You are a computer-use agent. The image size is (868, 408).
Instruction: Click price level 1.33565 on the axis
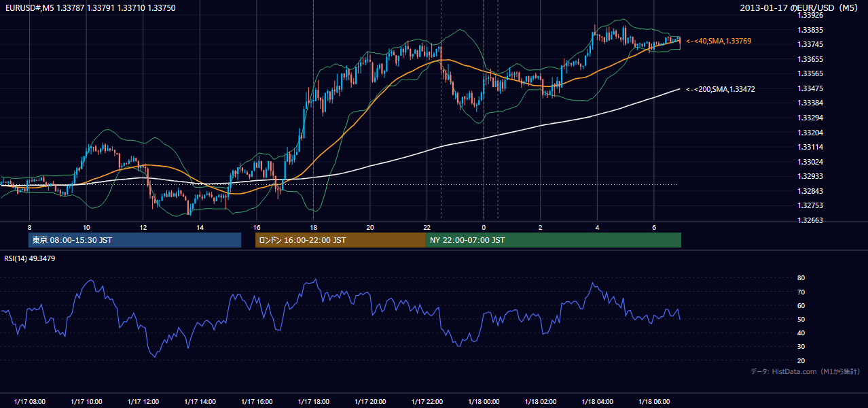click(810, 74)
